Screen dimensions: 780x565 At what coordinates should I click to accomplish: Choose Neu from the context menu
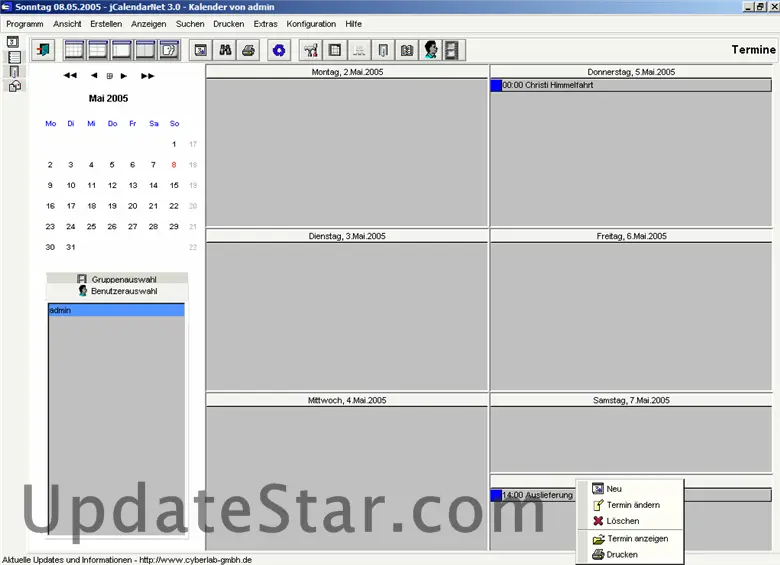[630, 489]
